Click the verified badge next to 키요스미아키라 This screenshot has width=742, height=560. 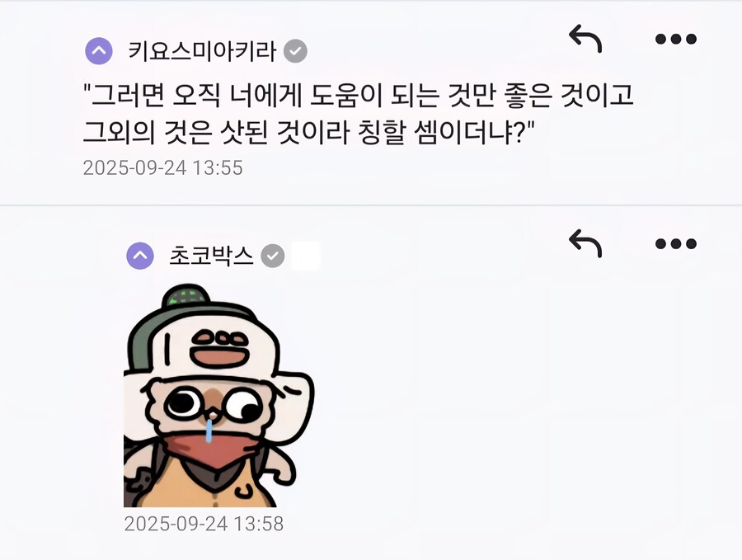295,51
